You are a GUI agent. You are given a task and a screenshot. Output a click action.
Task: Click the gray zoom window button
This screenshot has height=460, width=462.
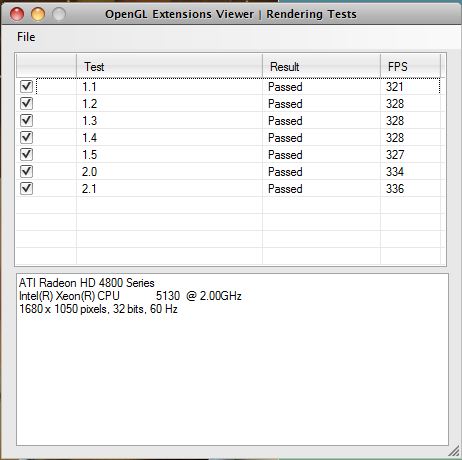coord(59,14)
